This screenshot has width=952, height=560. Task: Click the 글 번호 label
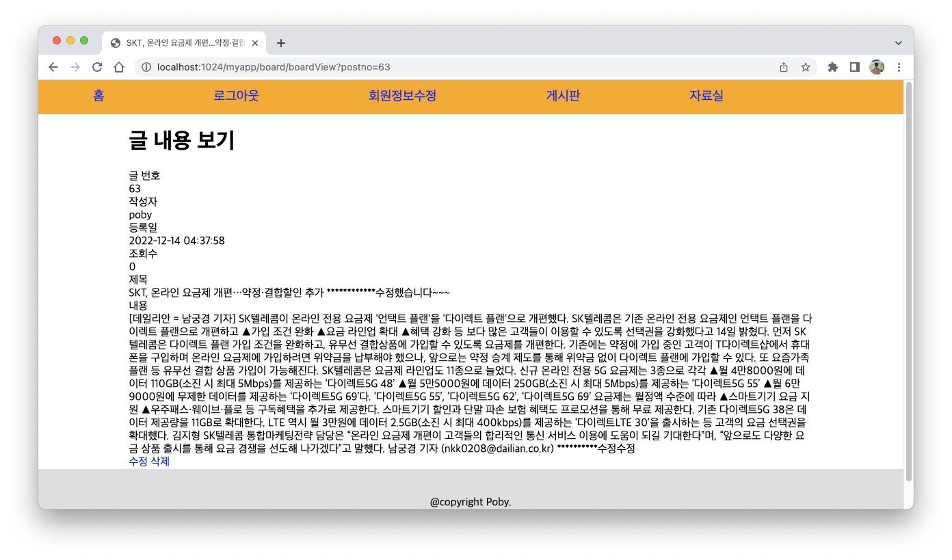tap(144, 176)
